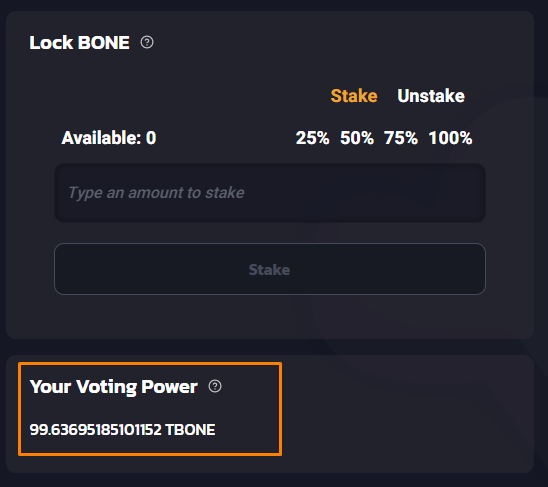This screenshot has height=487, width=548.
Task: Open the Your Voting Power info tooltip icon
Action: 215,386
